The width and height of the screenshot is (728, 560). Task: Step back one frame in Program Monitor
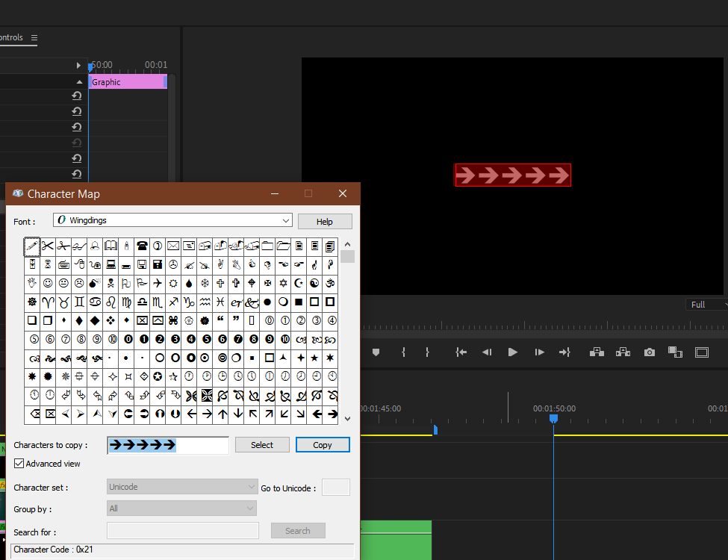click(x=487, y=352)
